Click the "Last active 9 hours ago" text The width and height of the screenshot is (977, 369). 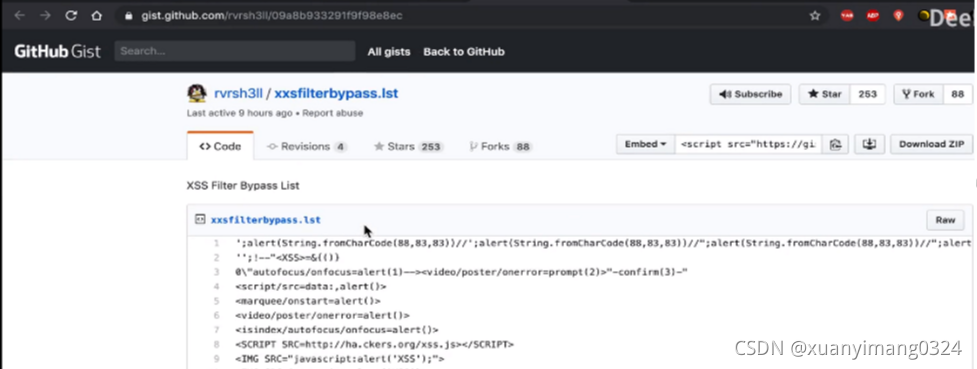coord(239,113)
